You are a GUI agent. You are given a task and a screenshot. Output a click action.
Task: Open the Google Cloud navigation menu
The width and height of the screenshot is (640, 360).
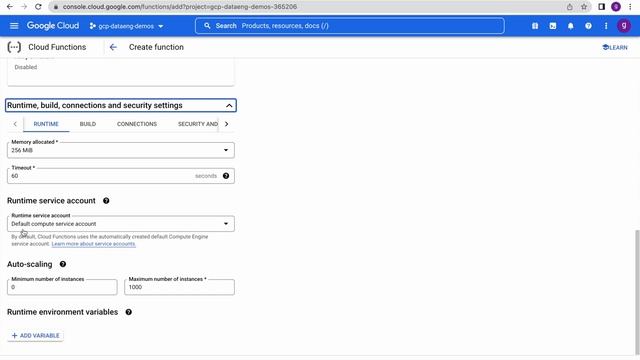coord(14,26)
